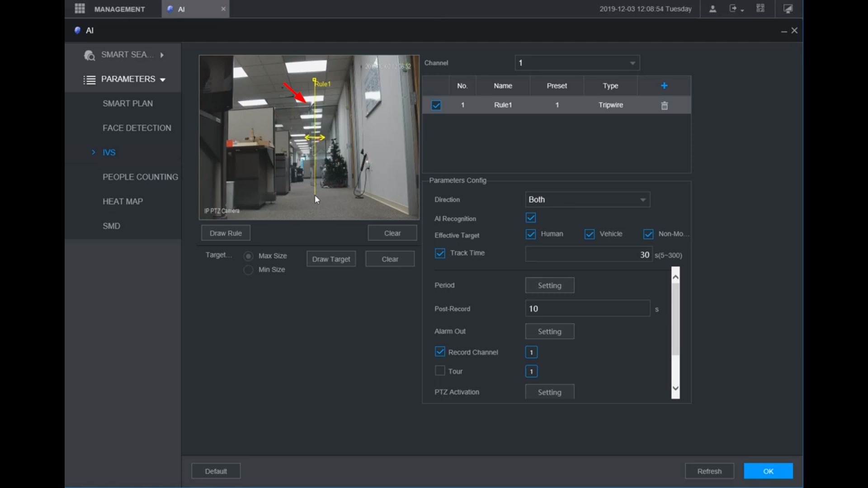Switch to the HEAT MAP section
Screen dimensions: 868x488
[x=123, y=202]
